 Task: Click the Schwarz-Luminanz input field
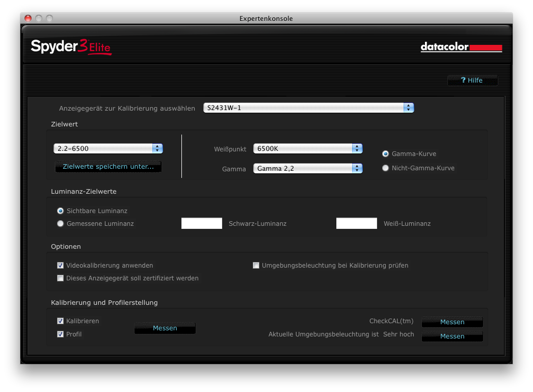[x=202, y=223]
